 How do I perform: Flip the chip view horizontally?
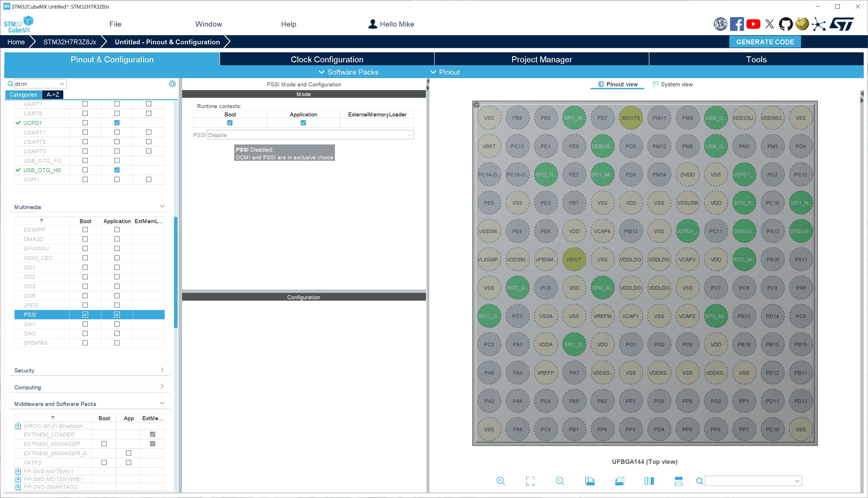coord(649,481)
